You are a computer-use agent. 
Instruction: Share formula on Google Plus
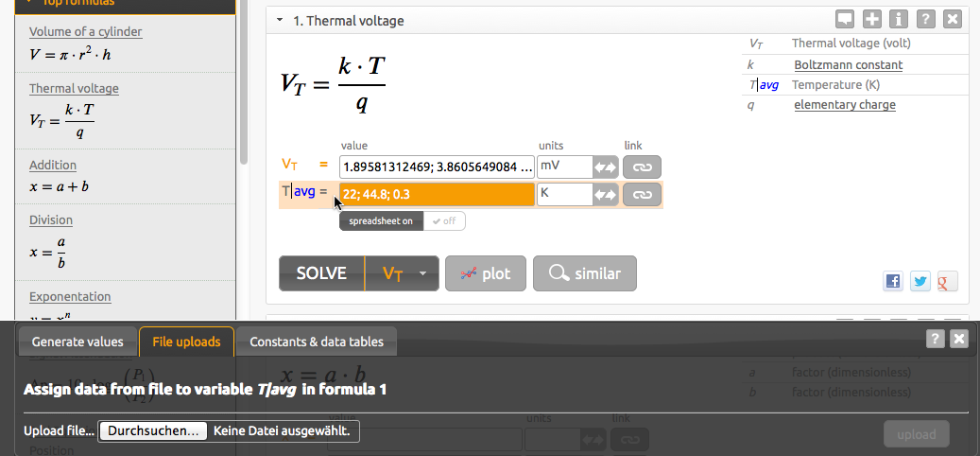tap(947, 282)
